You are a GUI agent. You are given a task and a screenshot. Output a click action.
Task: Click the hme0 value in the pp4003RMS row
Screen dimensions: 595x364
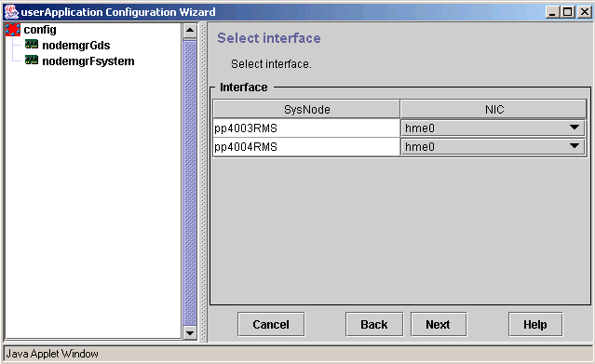point(420,128)
